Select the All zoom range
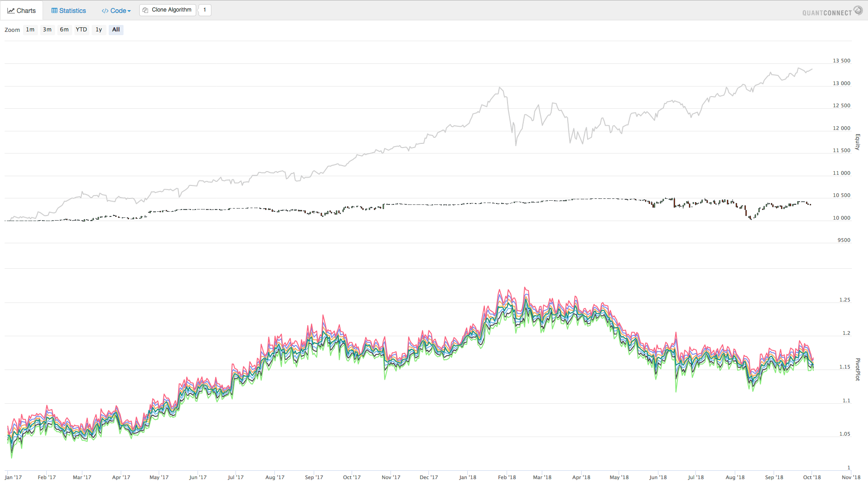The image size is (868, 487). click(116, 30)
